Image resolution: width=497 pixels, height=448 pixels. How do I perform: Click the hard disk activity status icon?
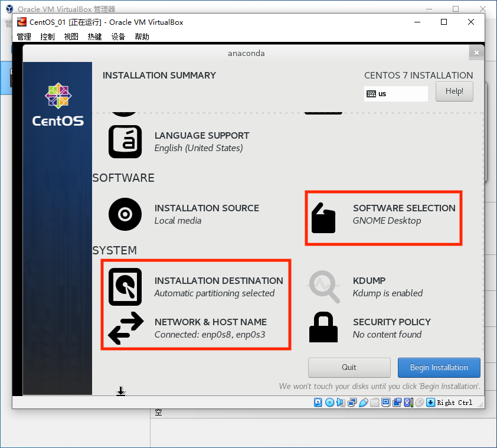click(318, 403)
